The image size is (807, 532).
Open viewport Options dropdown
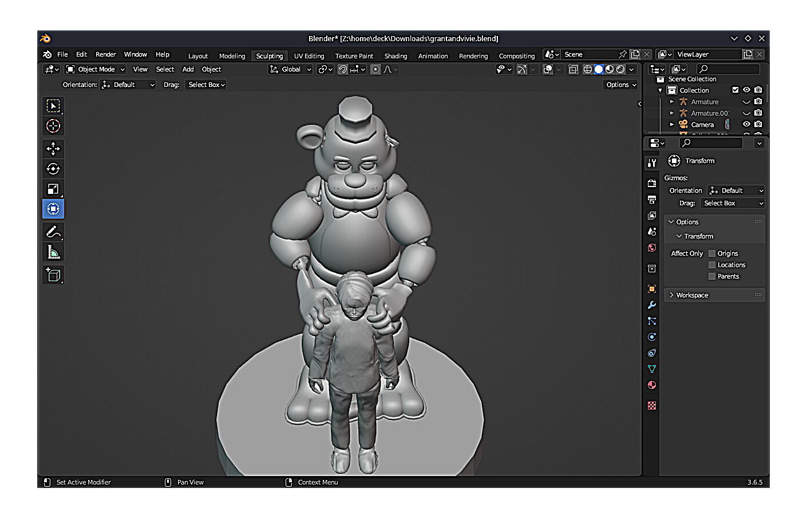pos(620,85)
